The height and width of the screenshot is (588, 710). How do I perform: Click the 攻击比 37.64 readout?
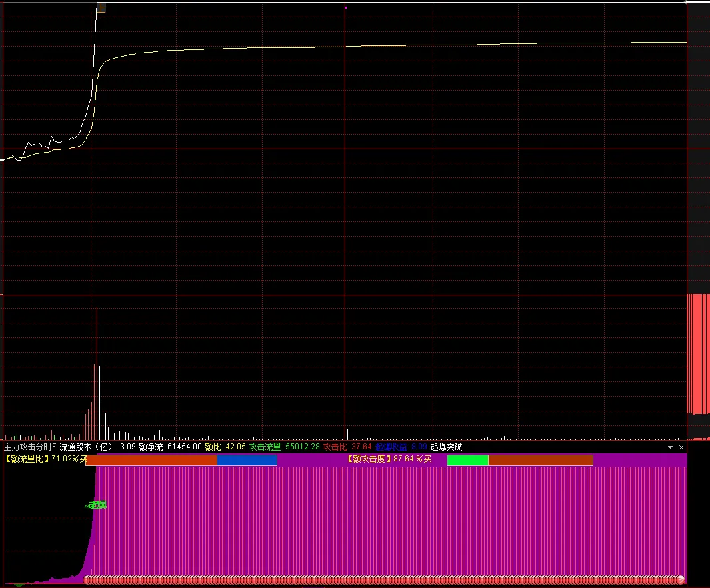347,447
